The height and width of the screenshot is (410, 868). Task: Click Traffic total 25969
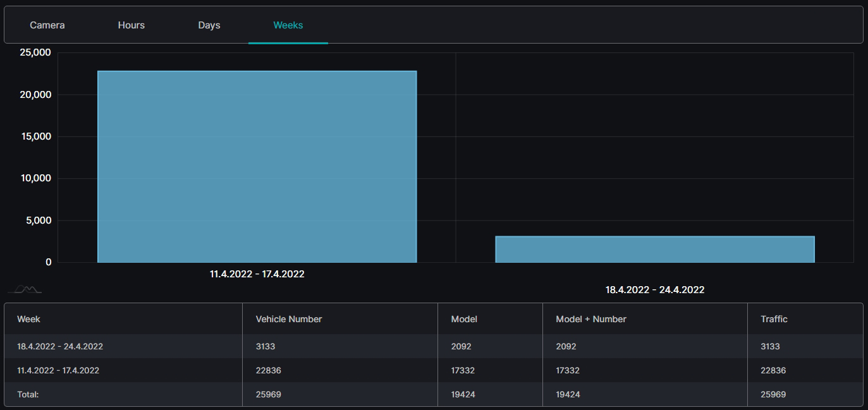pos(773,394)
